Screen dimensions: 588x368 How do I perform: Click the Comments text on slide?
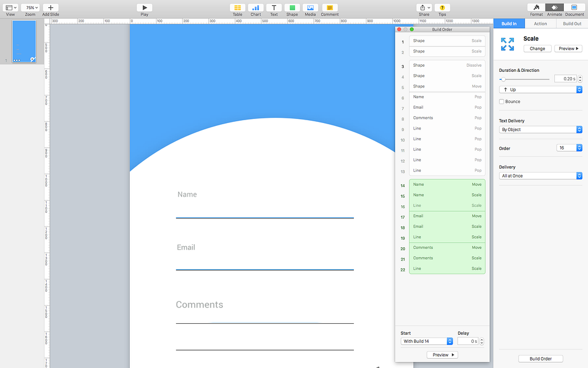click(199, 305)
